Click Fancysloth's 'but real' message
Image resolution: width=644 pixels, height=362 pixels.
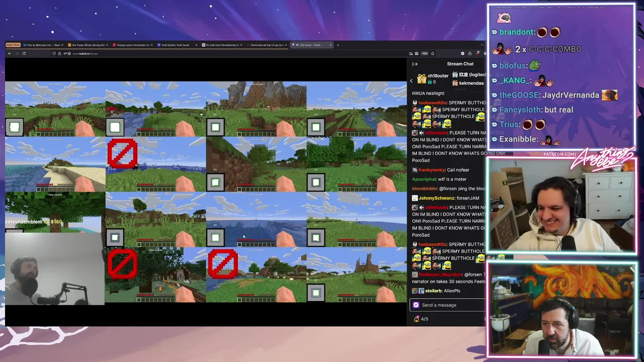tap(532, 110)
